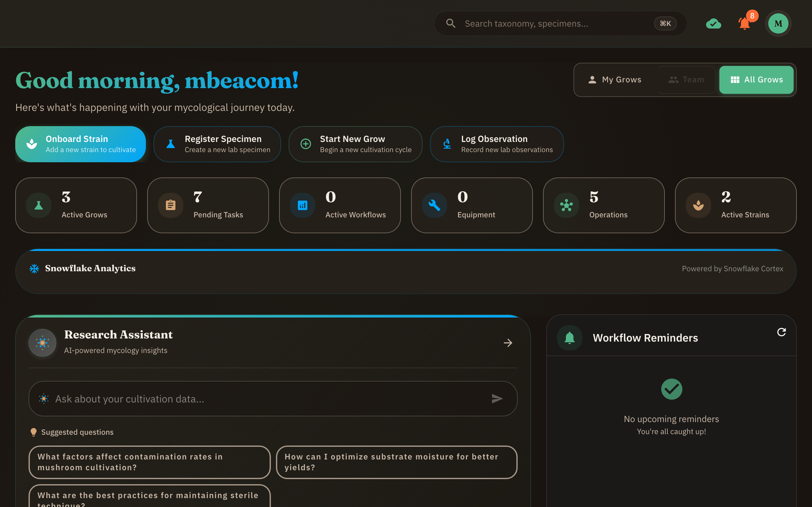Screen dimensions: 812x507
Task: Click the Operations hub icon
Action: click(x=566, y=205)
